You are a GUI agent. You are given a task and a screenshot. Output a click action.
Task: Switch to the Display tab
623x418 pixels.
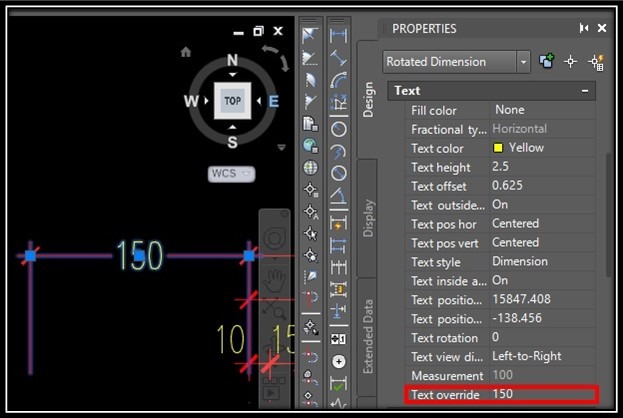368,218
